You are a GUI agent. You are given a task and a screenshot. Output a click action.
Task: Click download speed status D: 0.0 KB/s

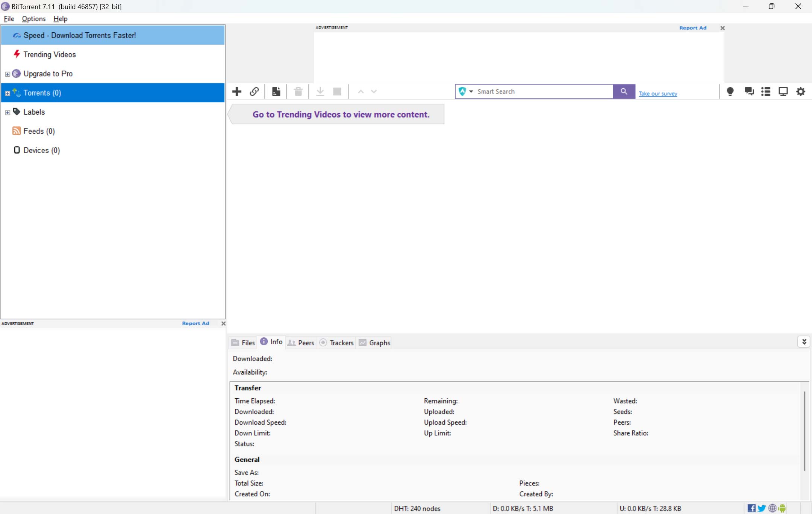pyautogui.click(x=523, y=508)
